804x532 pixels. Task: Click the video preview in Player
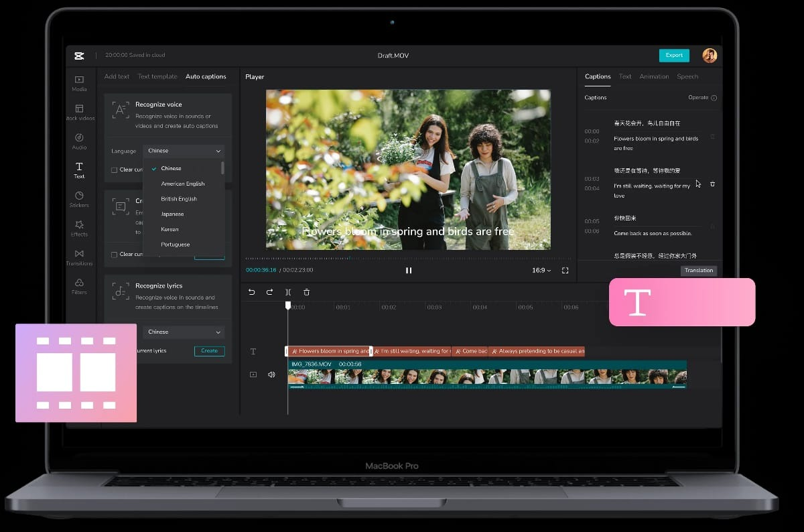408,170
